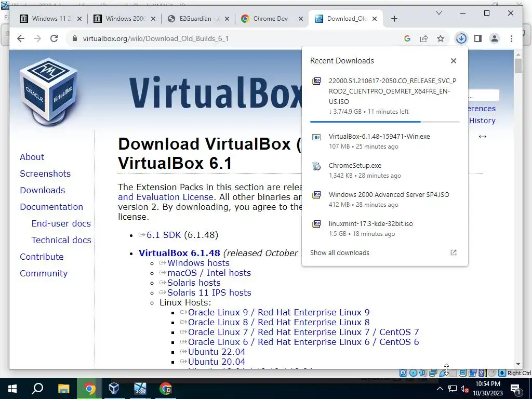Screen dimensions: 532x399
Task: View site information via the lock icon
Action: [x=75, y=38]
